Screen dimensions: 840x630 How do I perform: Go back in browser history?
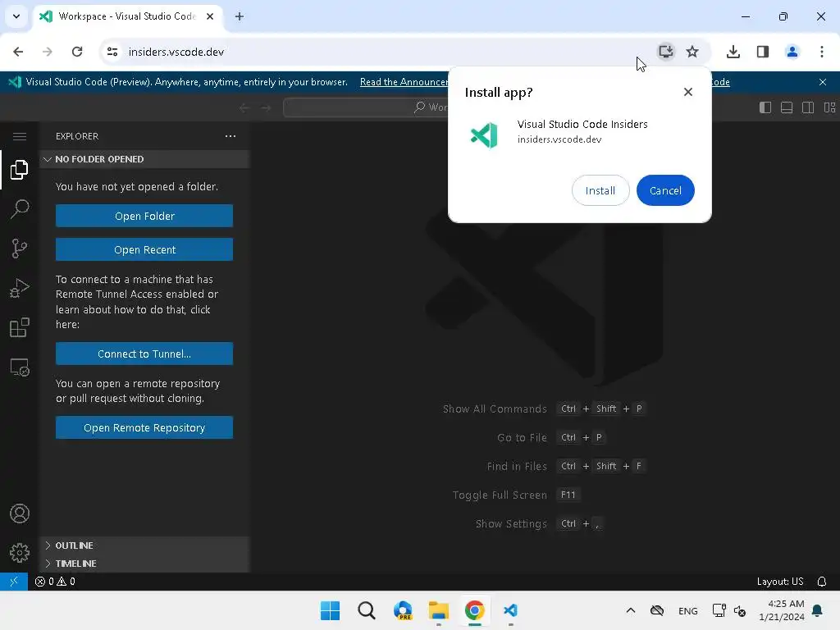18,52
